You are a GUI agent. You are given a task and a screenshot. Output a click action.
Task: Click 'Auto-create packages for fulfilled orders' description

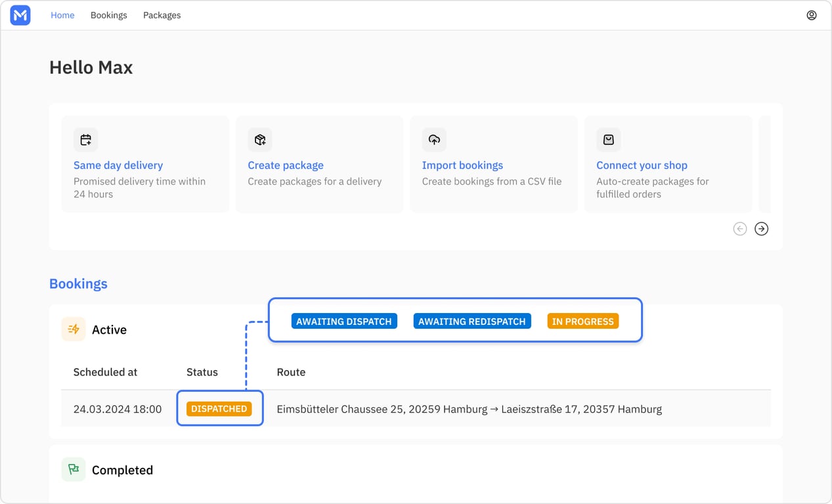(653, 188)
